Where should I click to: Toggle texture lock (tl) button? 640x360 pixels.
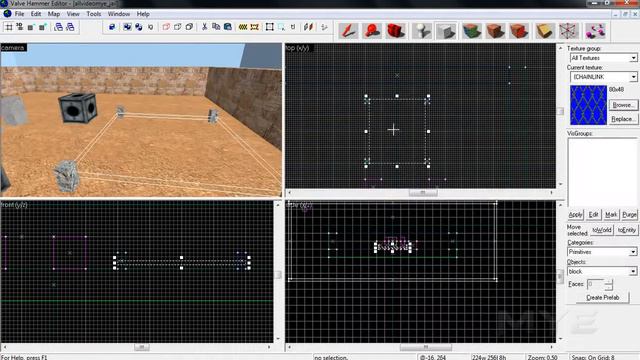click(x=293, y=27)
